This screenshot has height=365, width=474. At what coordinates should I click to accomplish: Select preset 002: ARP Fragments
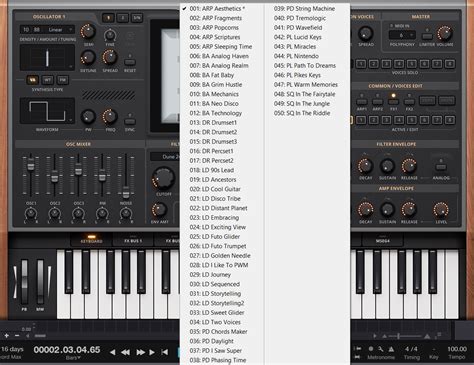tap(216, 18)
